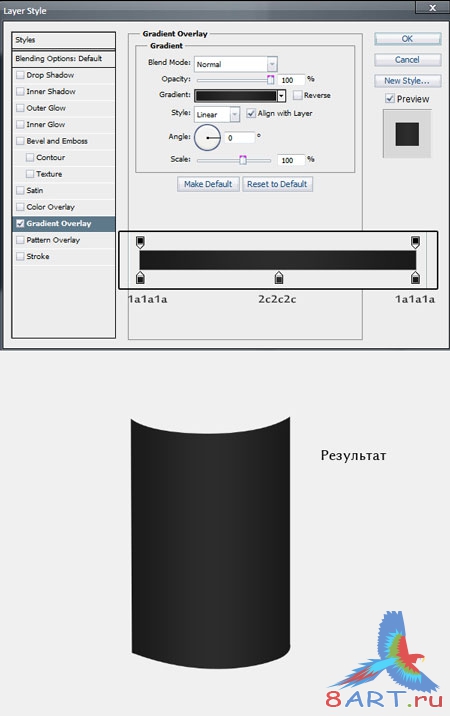Select the middle 2c2c2c color stop

click(x=279, y=277)
